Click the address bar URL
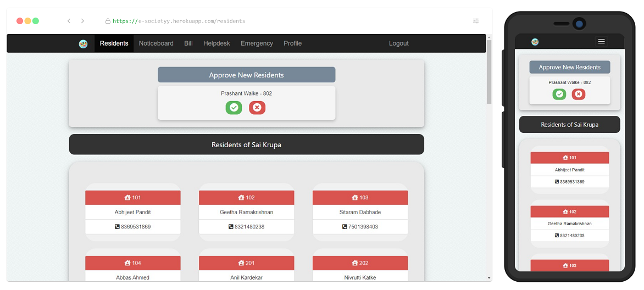Viewport: 644px width, 290px height. [179, 21]
